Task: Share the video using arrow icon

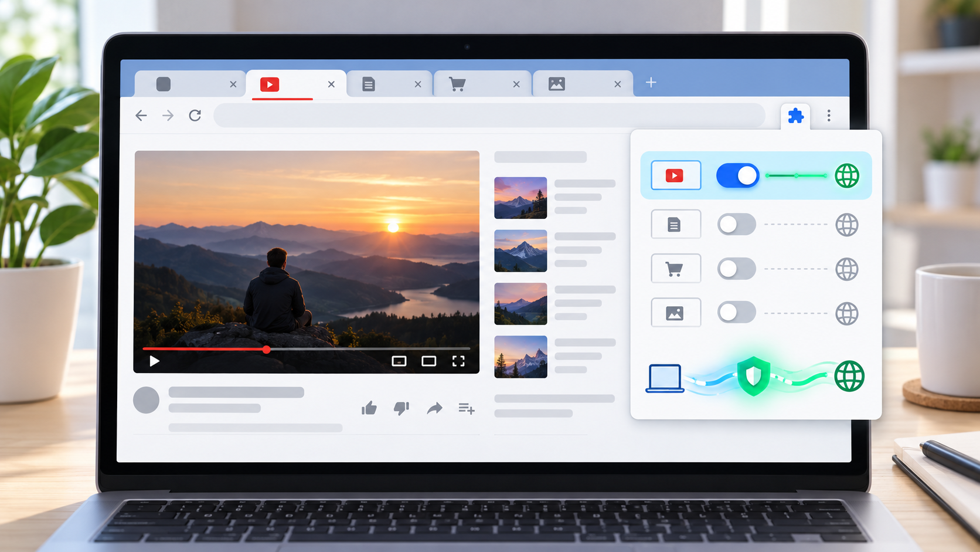Action: pos(434,408)
